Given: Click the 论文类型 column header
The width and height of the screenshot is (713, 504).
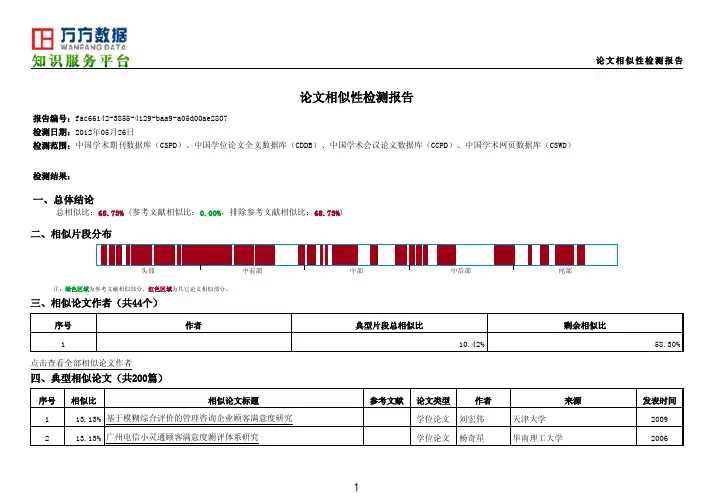Looking at the screenshot, I should (433, 400).
